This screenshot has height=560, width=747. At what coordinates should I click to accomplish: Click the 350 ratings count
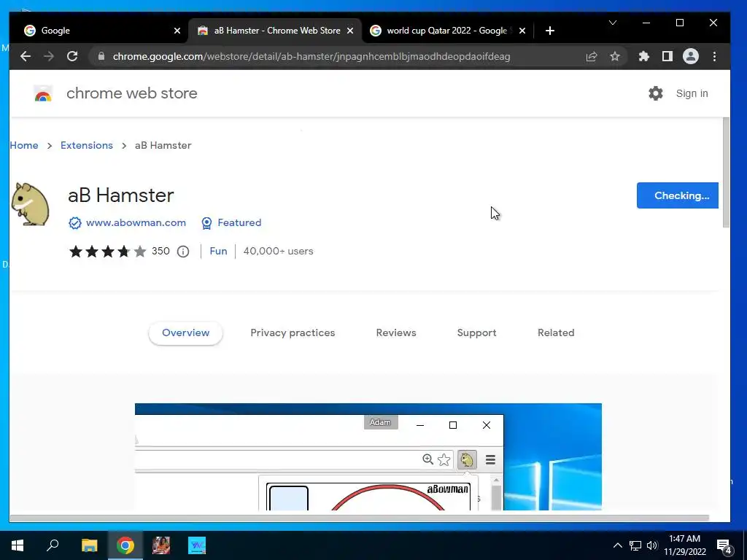tap(160, 251)
